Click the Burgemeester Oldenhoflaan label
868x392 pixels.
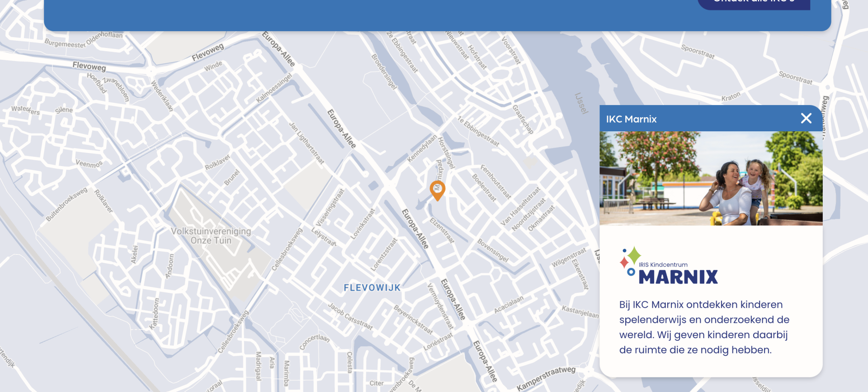tap(84, 40)
